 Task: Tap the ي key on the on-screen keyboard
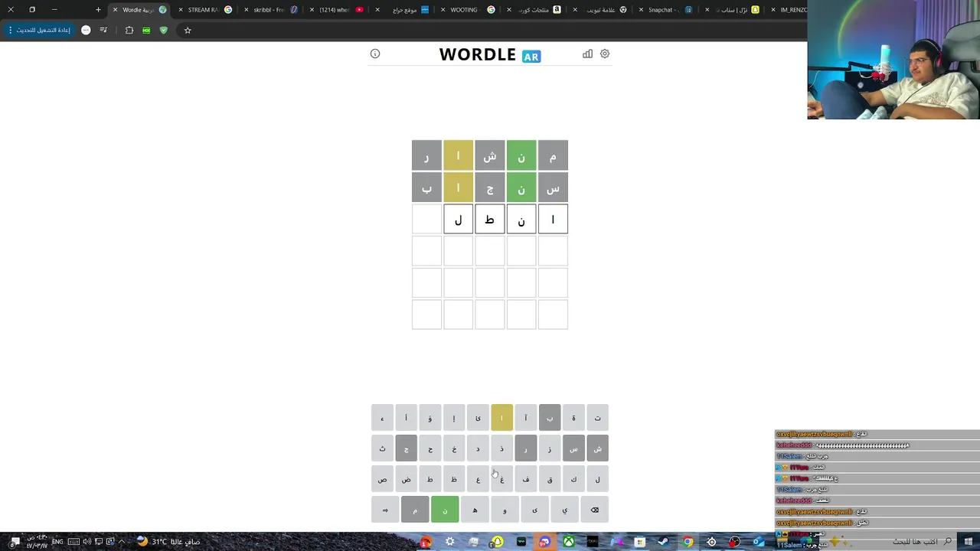point(564,510)
